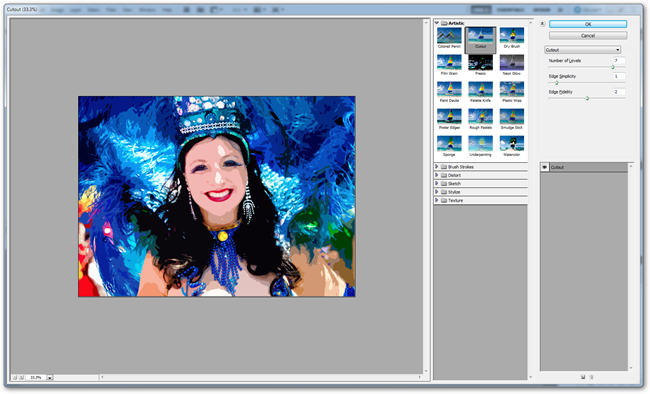Screen dimensions: 650x394
Task: Click the Edge Fidelity label
Action: click(x=560, y=92)
